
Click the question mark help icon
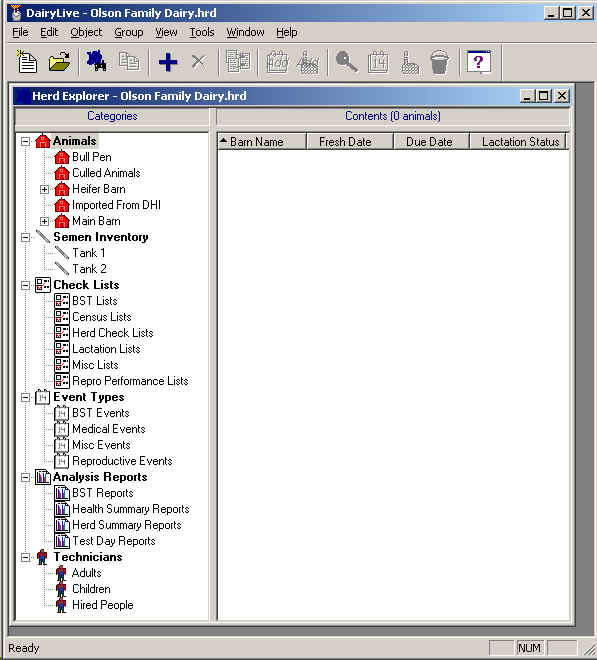[x=479, y=62]
